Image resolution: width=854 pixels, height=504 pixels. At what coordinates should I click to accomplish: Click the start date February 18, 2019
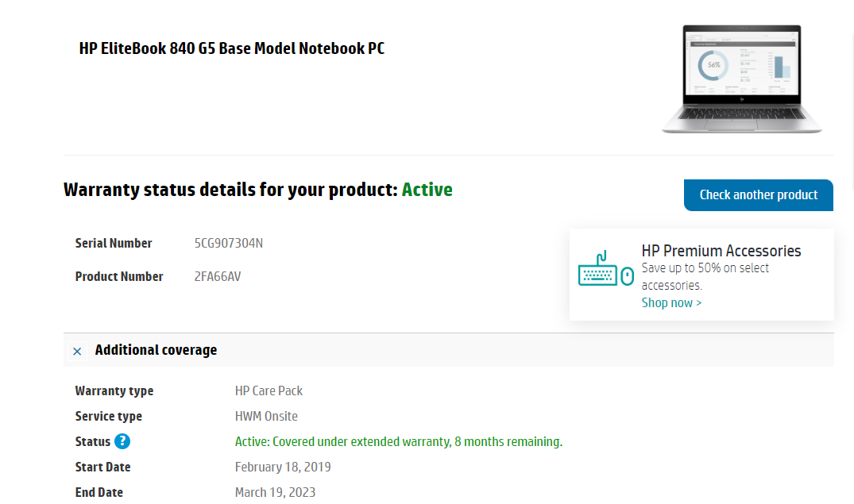coord(283,467)
